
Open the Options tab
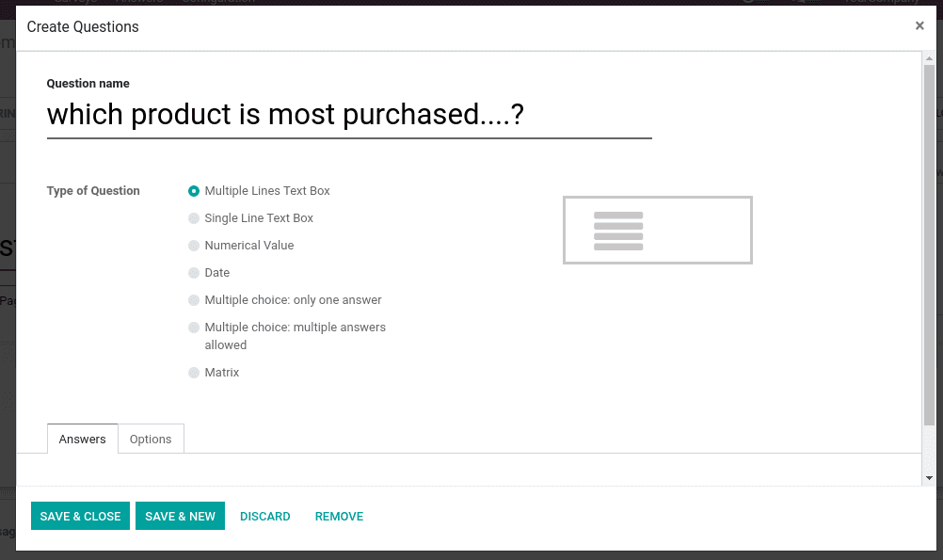[x=151, y=440]
